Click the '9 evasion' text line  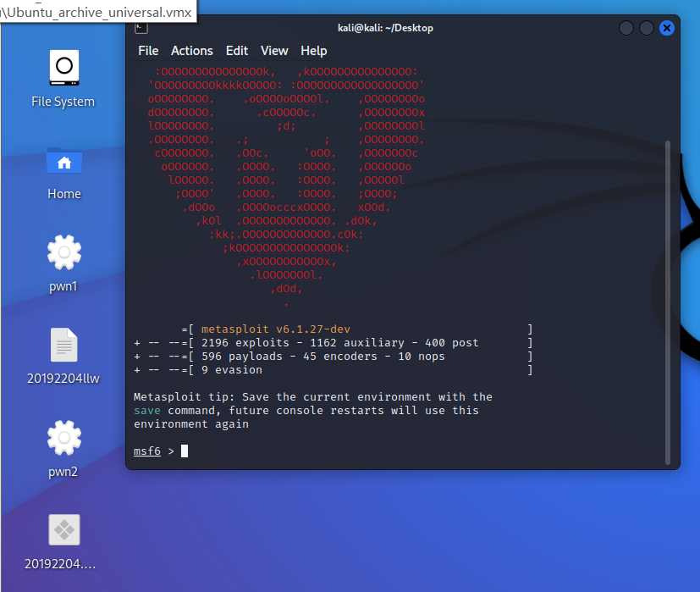(x=232, y=370)
